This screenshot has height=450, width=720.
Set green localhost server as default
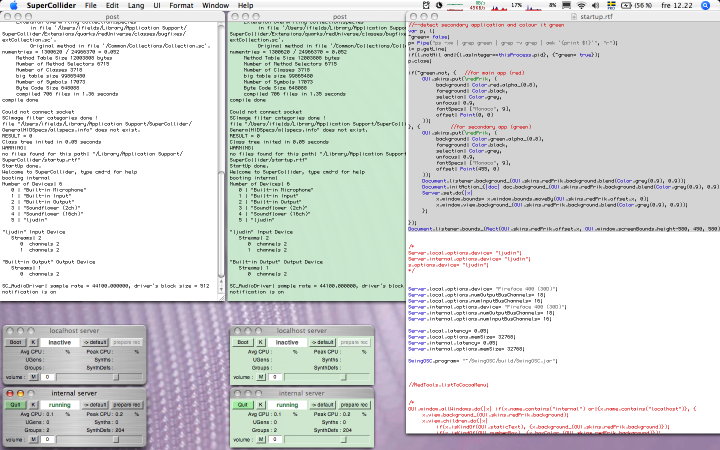(x=322, y=343)
